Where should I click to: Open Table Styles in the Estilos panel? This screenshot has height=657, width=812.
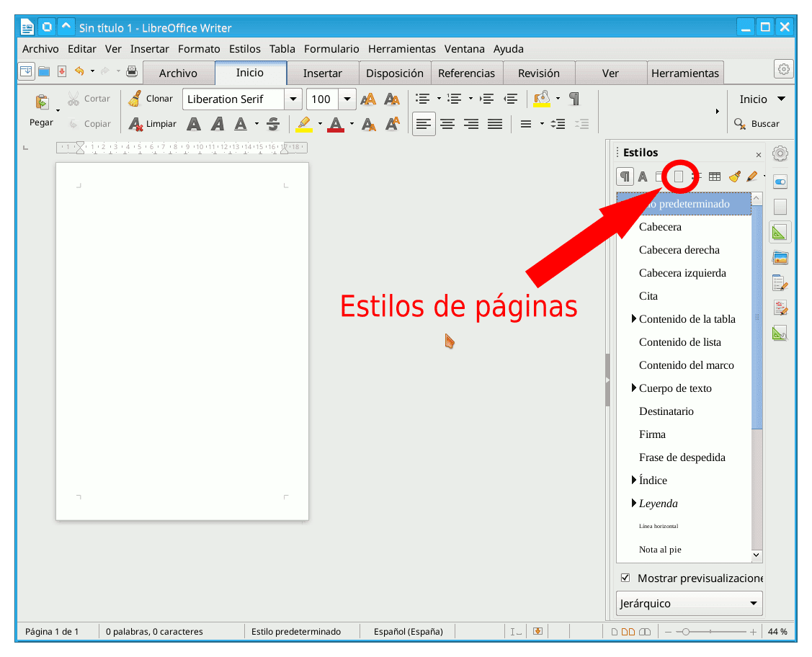pos(714,176)
